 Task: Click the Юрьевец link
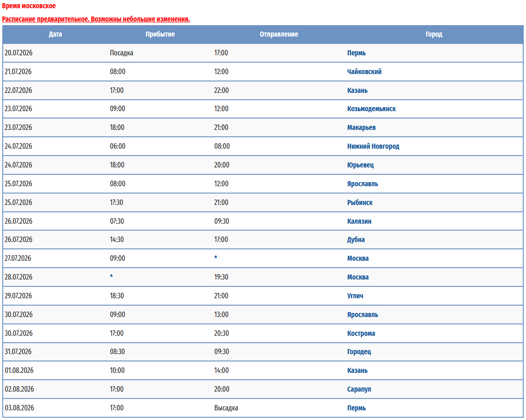tap(360, 165)
